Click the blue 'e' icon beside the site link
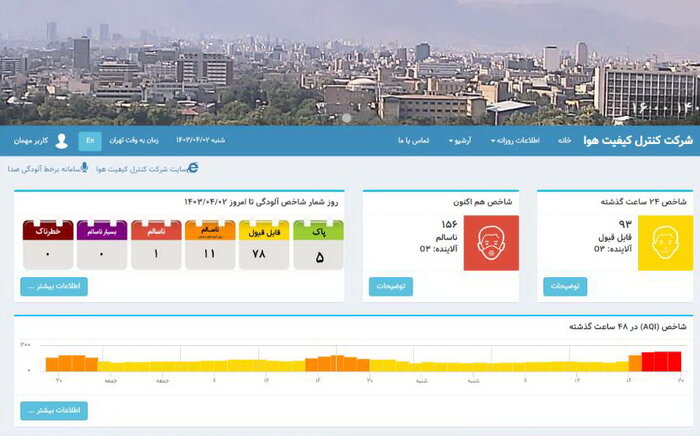 pyautogui.click(x=193, y=168)
